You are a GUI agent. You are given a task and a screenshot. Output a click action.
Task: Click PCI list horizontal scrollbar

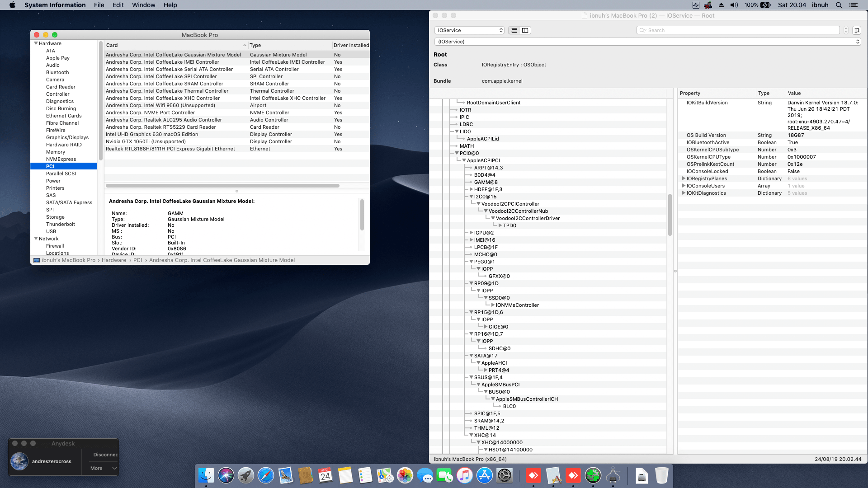(x=222, y=186)
